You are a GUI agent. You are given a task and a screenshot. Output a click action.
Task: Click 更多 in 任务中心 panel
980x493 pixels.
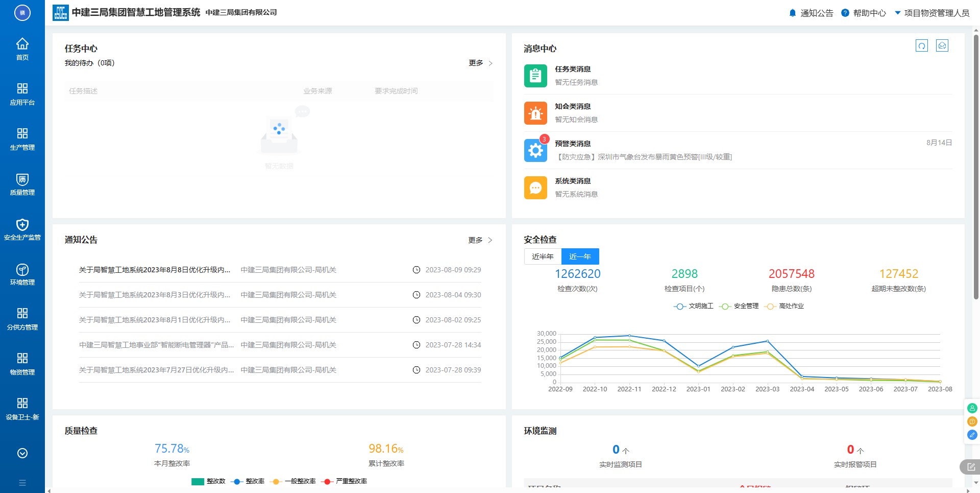(x=481, y=63)
